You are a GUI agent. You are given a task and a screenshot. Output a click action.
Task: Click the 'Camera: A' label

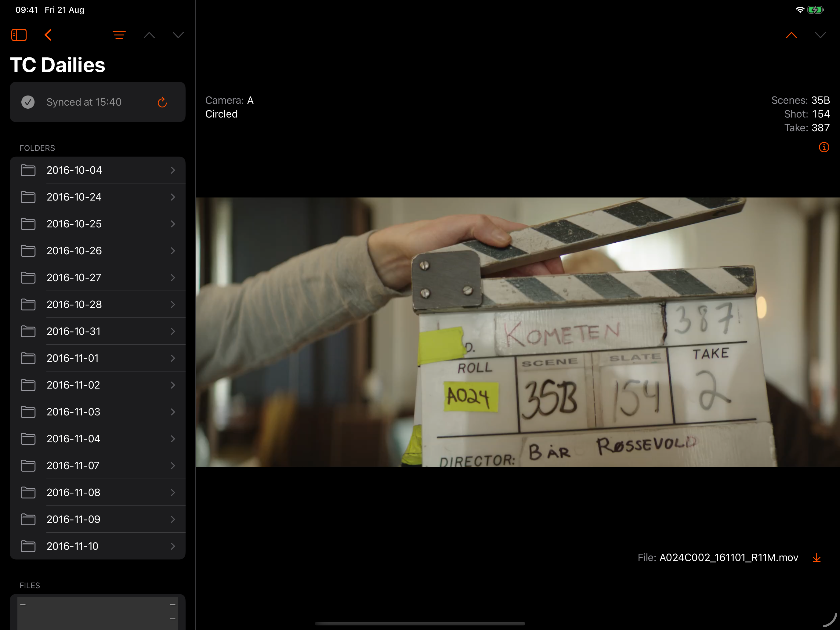coord(229,100)
